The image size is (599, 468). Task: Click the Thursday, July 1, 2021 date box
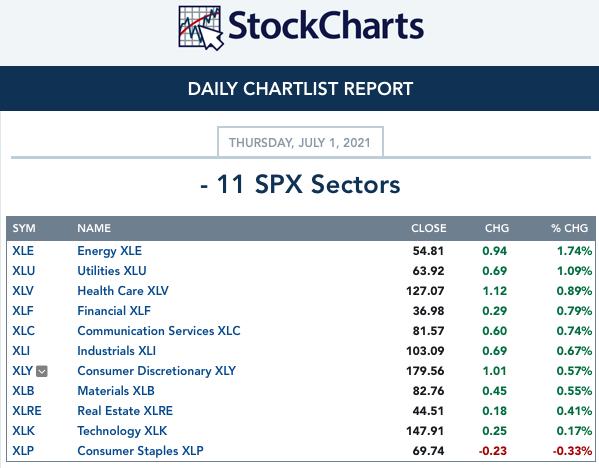(x=300, y=142)
